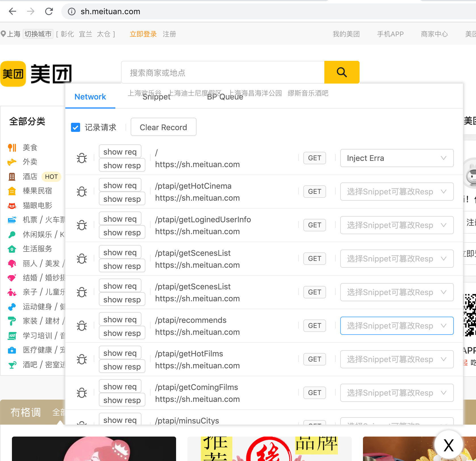Open the Inject Erra snippet dropdown
The image size is (476, 461).
396,158
